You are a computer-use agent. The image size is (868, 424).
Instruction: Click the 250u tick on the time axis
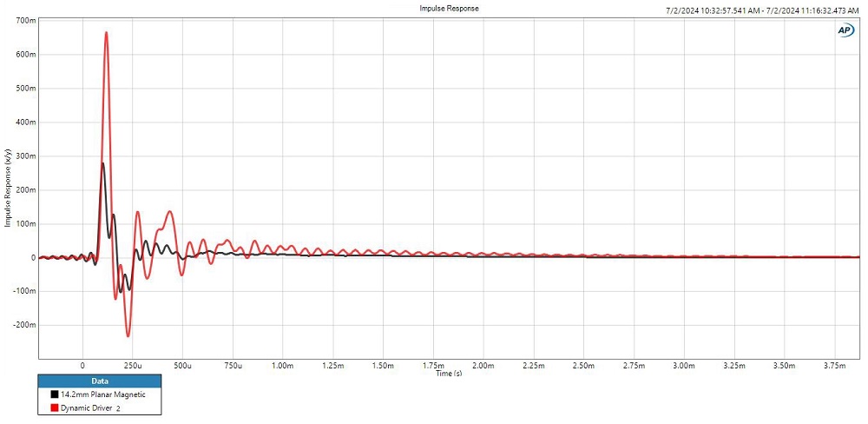(x=132, y=367)
